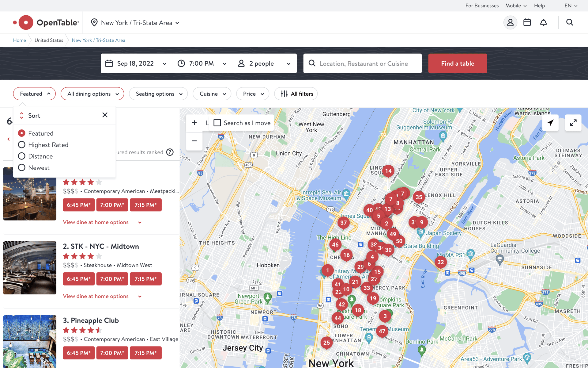Click Find a table button
This screenshot has width=588, height=368.
[x=458, y=63]
